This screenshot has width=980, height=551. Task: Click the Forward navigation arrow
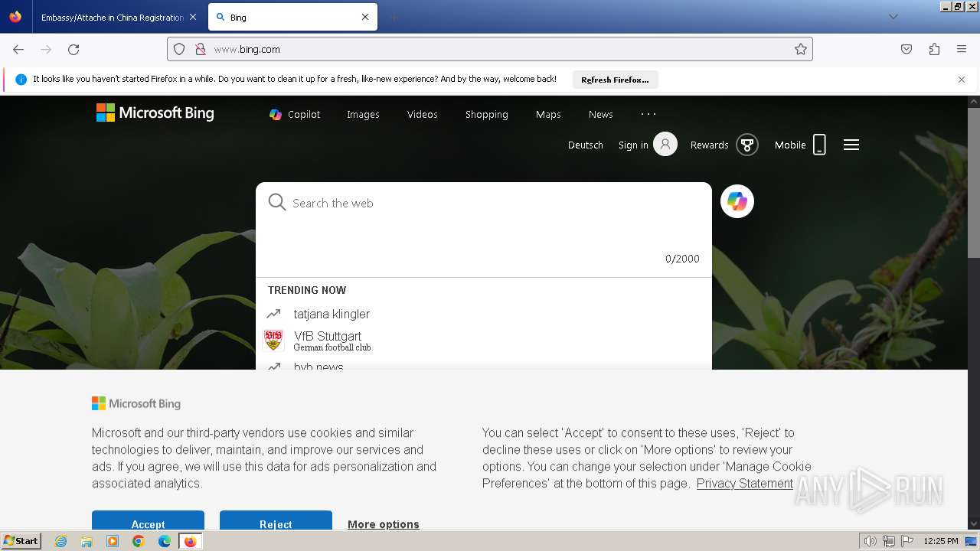[46, 49]
